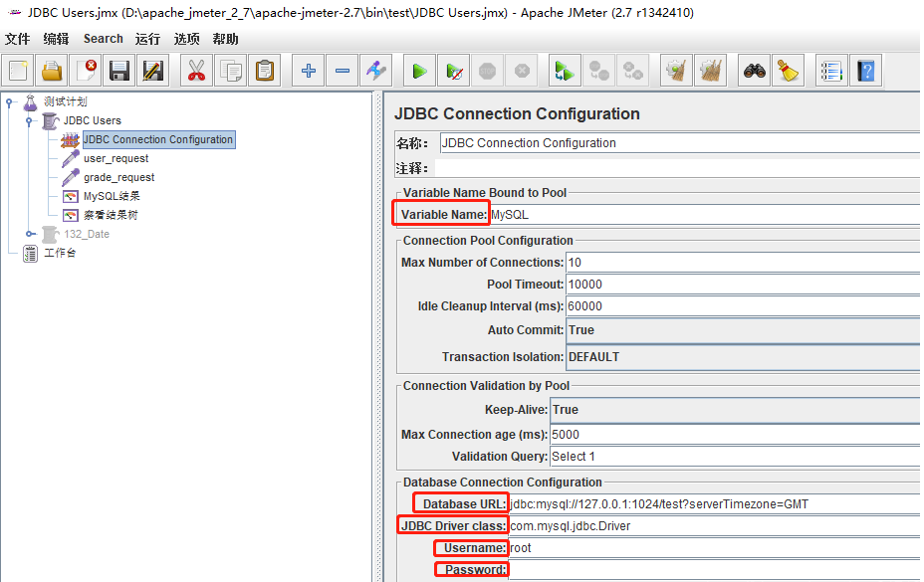Viewport: 924px width, 582px height.
Task: Open the 文件 menu
Action: coord(18,39)
